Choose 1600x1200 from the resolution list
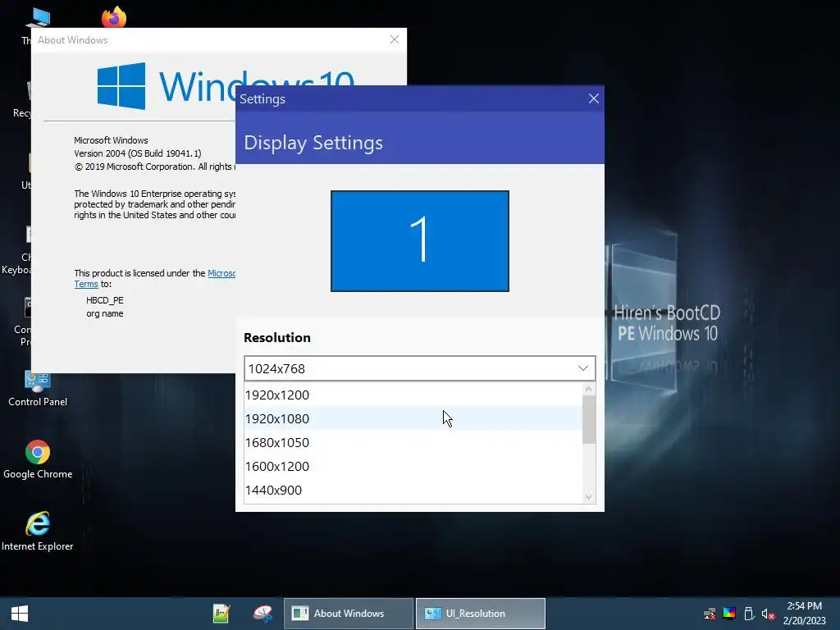The image size is (840, 630). [x=413, y=466]
